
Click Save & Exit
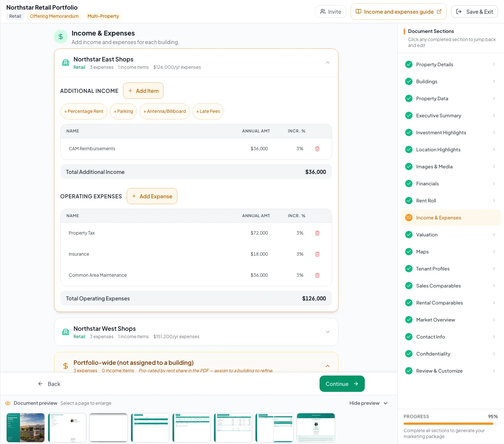click(474, 12)
